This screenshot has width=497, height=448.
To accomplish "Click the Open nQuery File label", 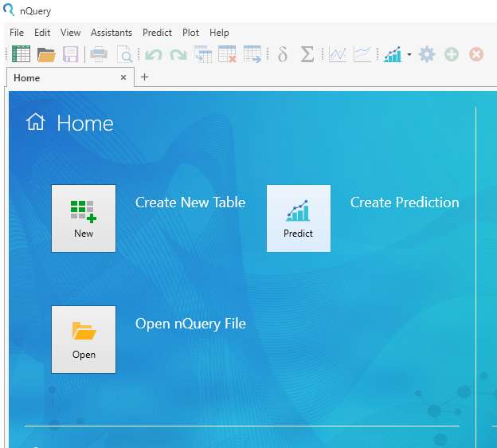I will 190,324.
